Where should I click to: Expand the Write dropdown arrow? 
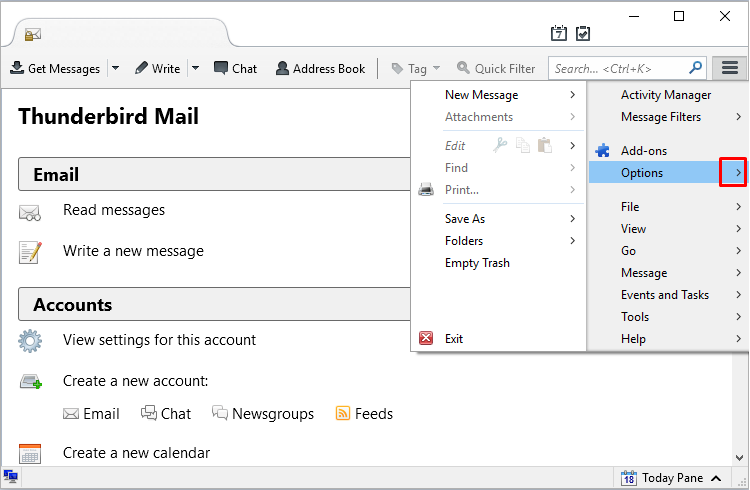[x=195, y=68]
